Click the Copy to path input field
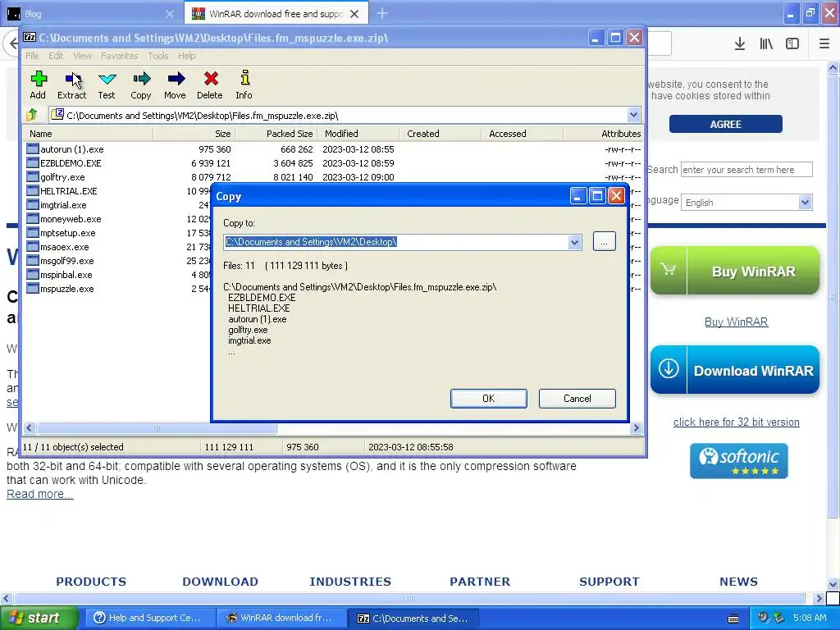Viewport: 840px width, 630px height. 396,242
